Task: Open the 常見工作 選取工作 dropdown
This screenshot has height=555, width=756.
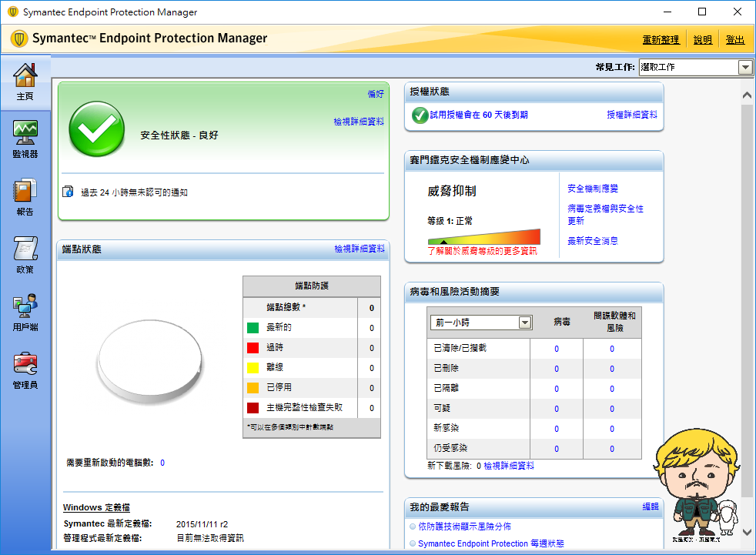Action: (x=696, y=67)
